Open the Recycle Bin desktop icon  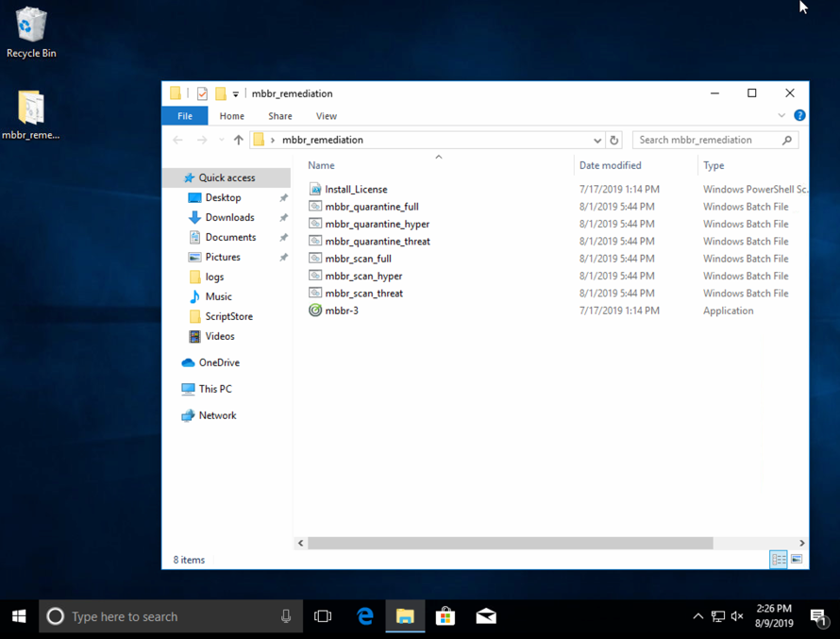(31, 33)
